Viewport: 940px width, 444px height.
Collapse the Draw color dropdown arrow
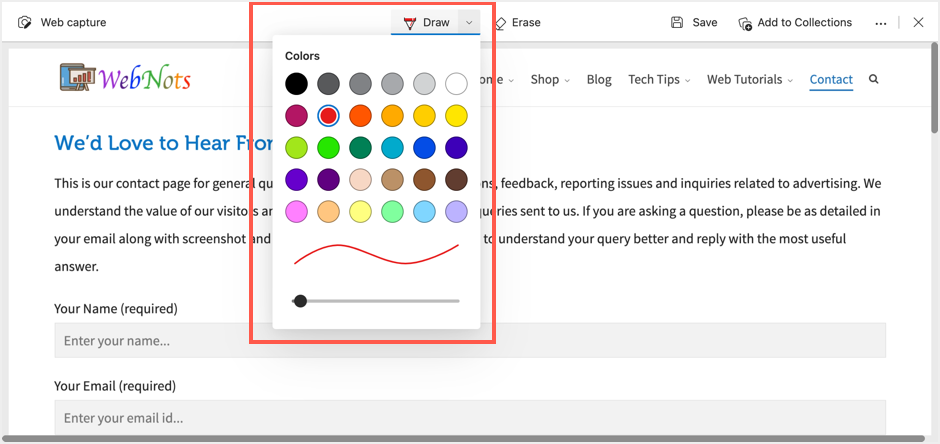(468, 22)
